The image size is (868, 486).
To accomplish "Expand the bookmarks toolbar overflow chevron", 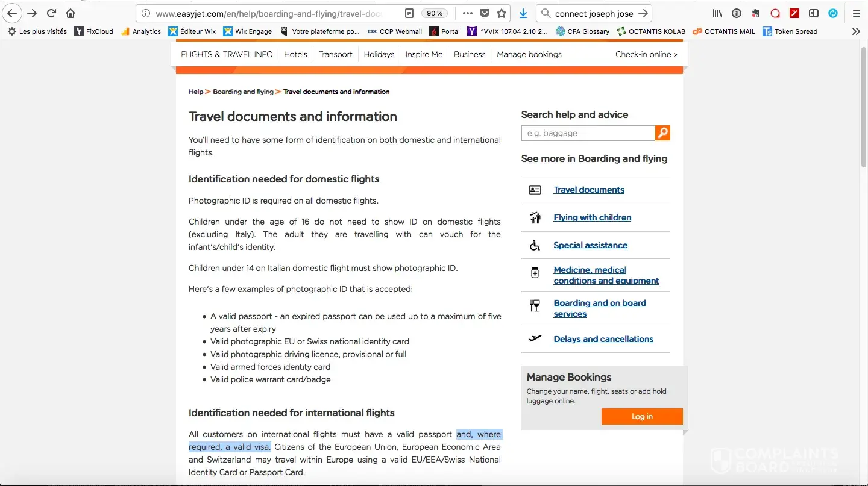I will (856, 31).
